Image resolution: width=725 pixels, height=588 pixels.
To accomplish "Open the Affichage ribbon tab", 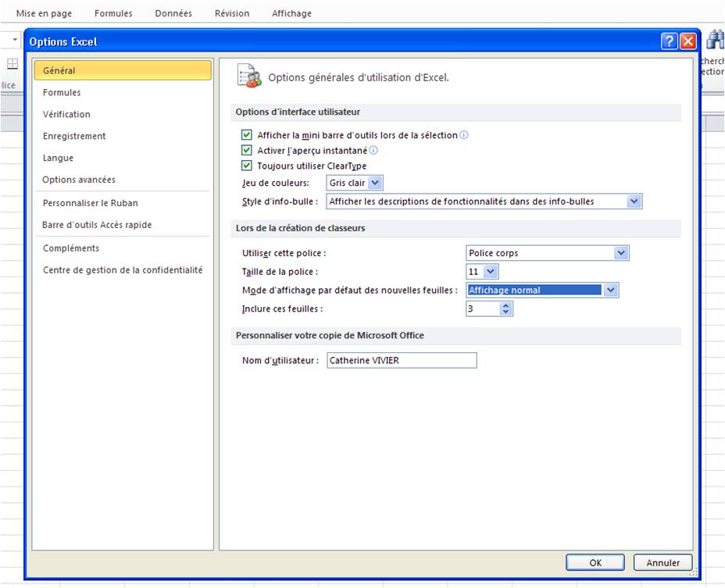I will click(x=291, y=13).
